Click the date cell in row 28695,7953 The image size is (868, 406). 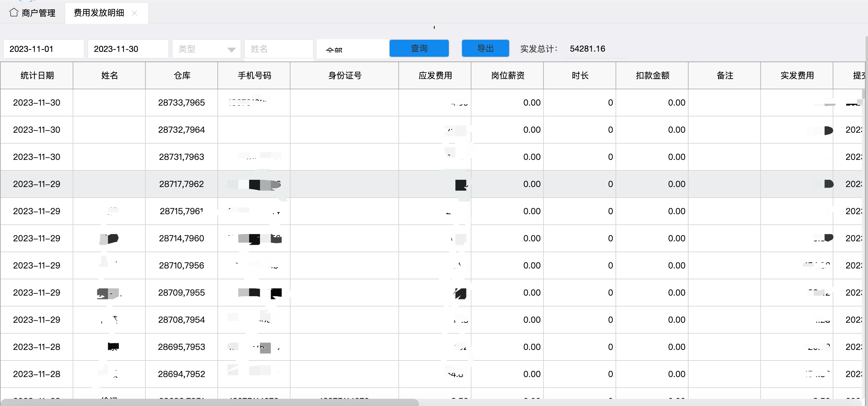(x=37, y=347)
